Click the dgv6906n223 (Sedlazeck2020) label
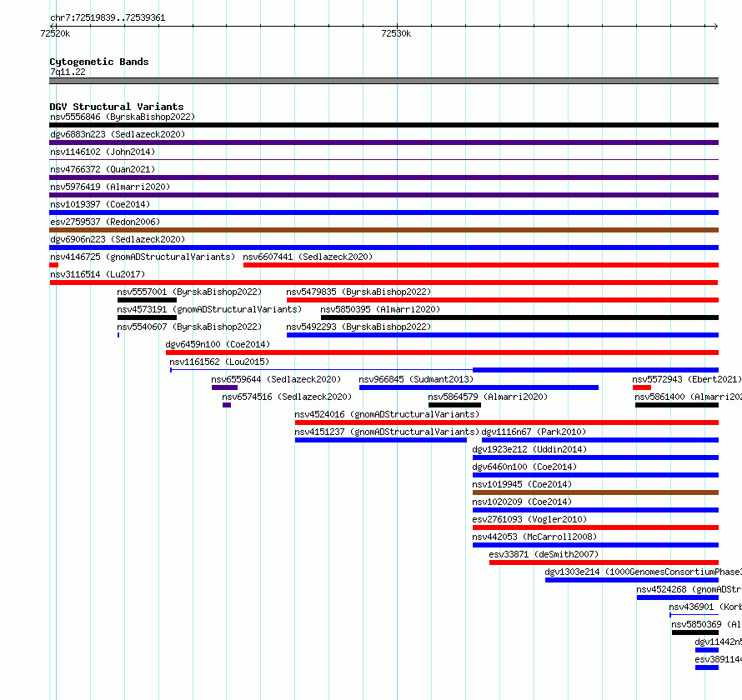The image size is (742, 700). coord(118,239)
